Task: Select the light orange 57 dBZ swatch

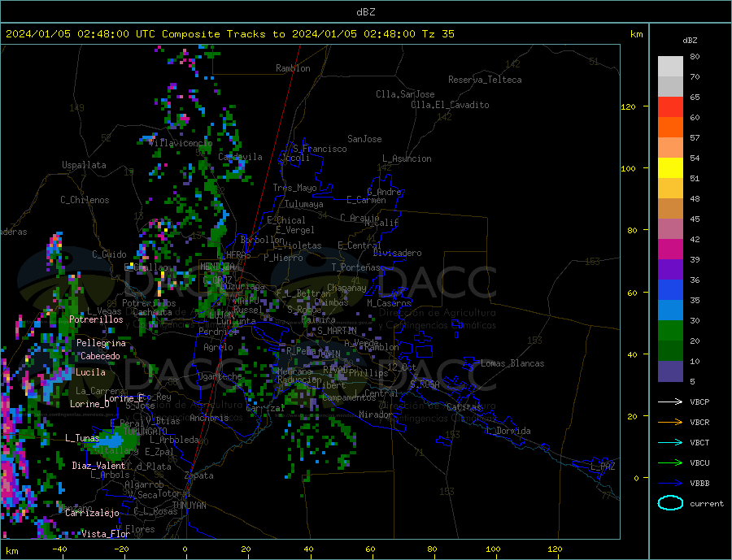Action: 670,147
